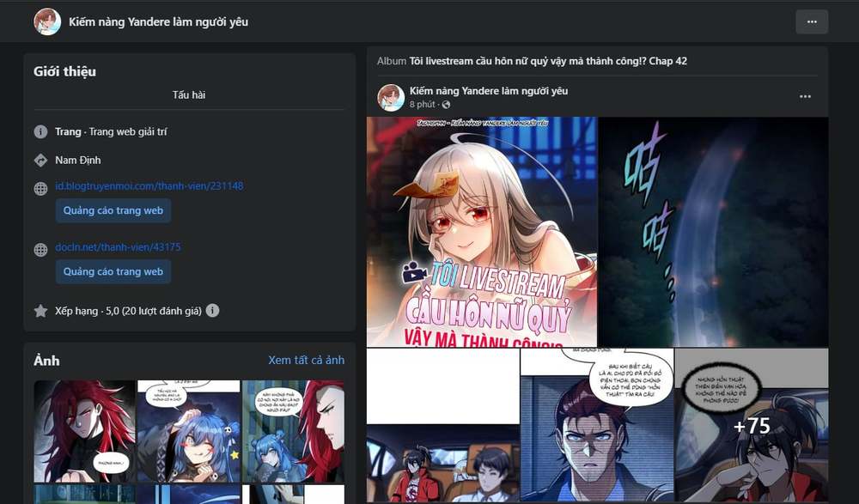Open the red-haired character photo thumbnail
Screen dimensions: 859x504
(x=84, y=431)
